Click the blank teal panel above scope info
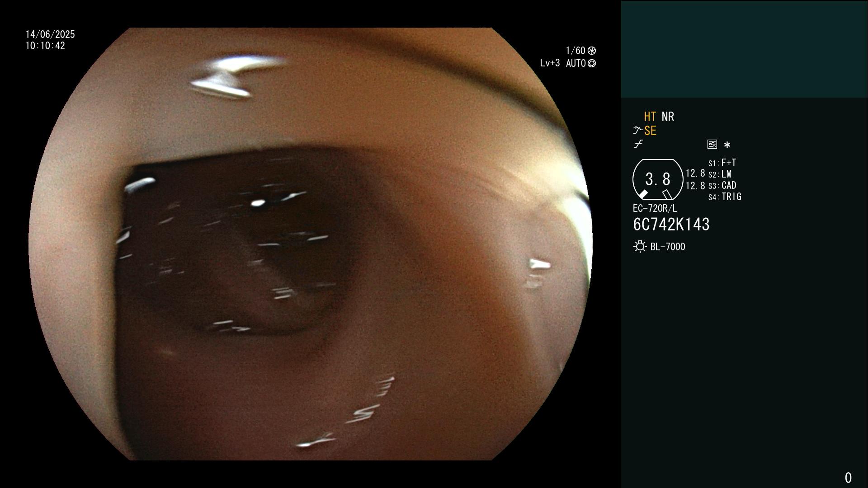Screen dimensions: 868x488 [745, 49]
